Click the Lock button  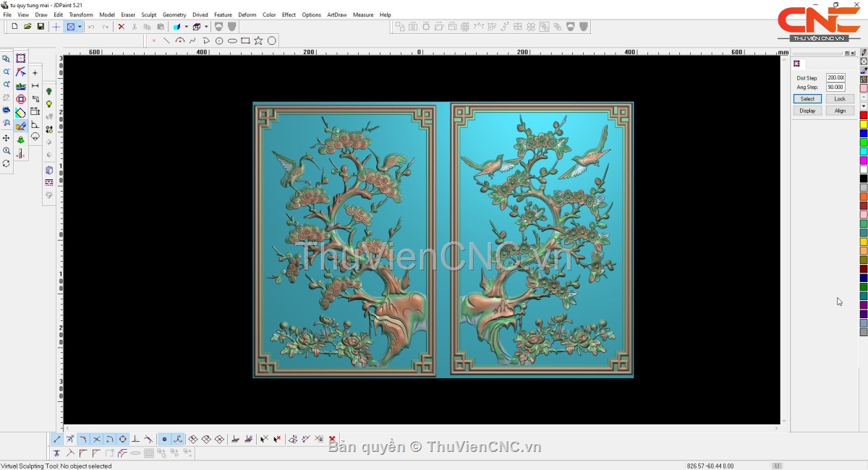(x=840, y=99)
